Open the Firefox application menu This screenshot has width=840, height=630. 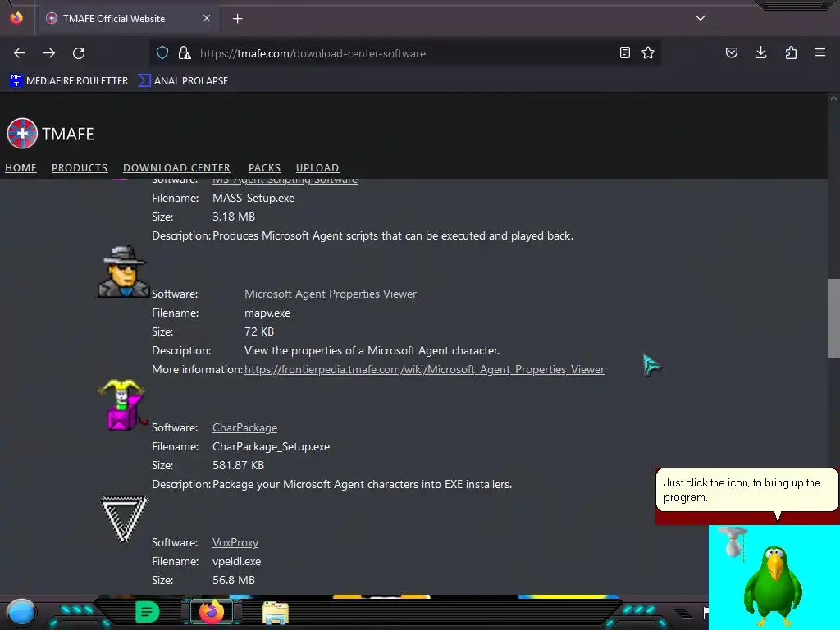click(820, 52)
